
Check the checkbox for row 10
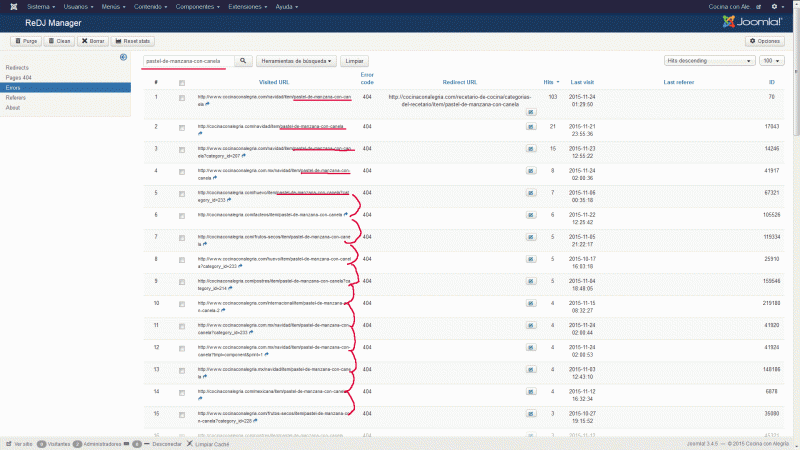[x=182, y=305]
